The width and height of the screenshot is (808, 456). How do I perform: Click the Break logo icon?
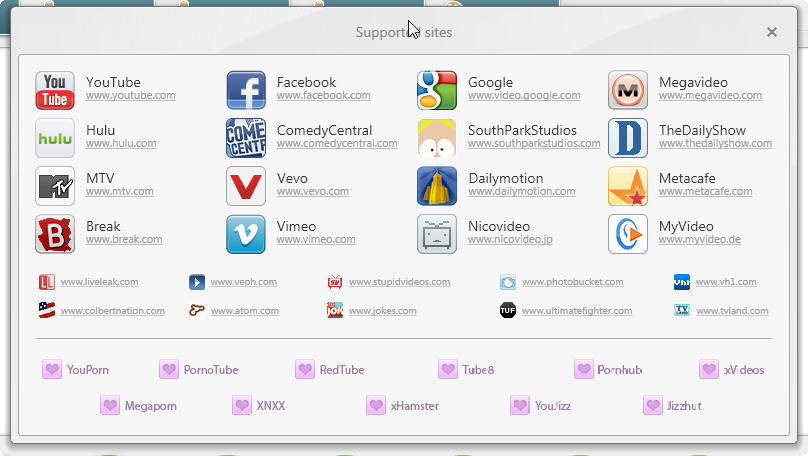tap(55, 234)
